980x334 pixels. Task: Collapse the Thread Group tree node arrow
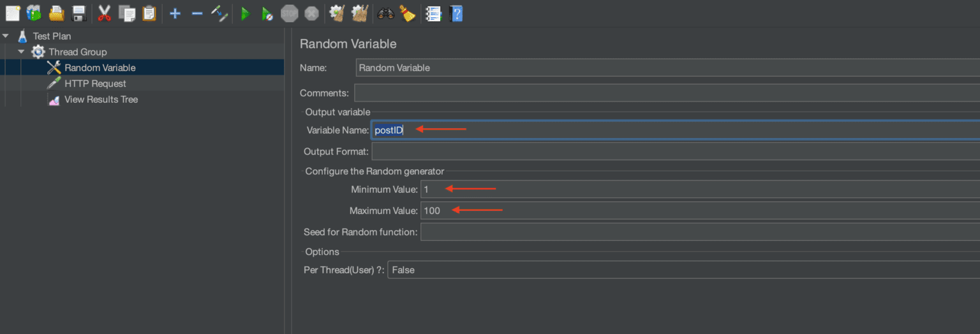point(21,52)
